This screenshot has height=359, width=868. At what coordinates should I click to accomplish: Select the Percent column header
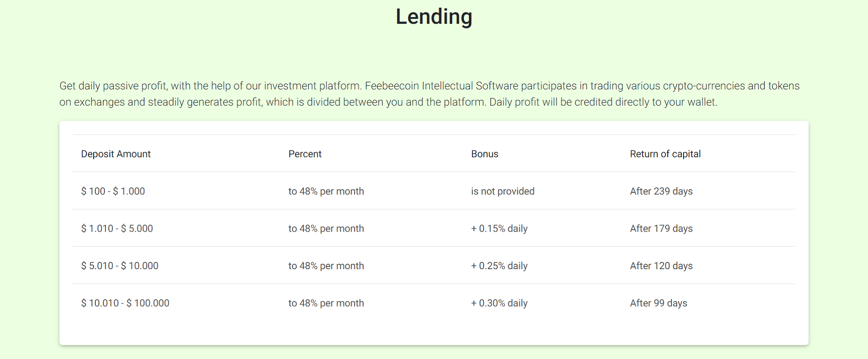coord(305,154)
